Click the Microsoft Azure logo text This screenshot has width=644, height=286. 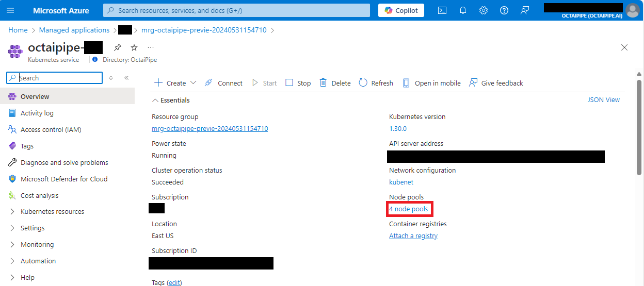click(61, 10)
